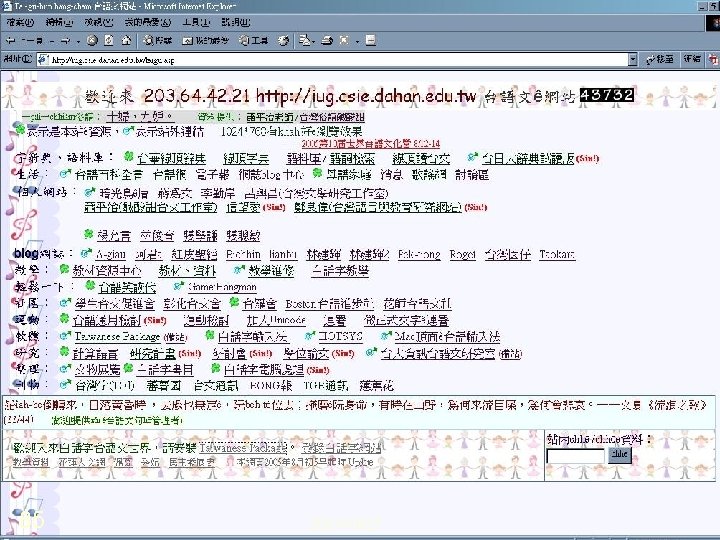This screenshot has width=720, height=540.
Task: Open the Taokara blog link
Action: (557, 254)
